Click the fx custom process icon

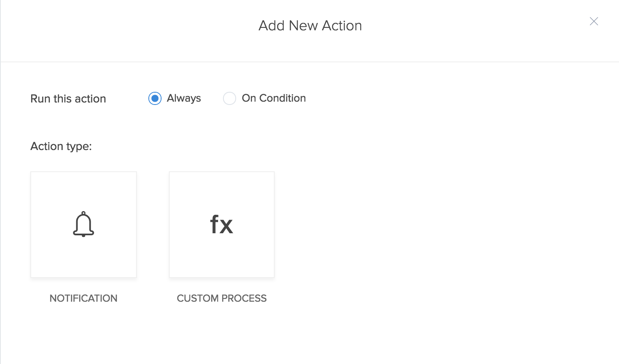tap(221, 225)
